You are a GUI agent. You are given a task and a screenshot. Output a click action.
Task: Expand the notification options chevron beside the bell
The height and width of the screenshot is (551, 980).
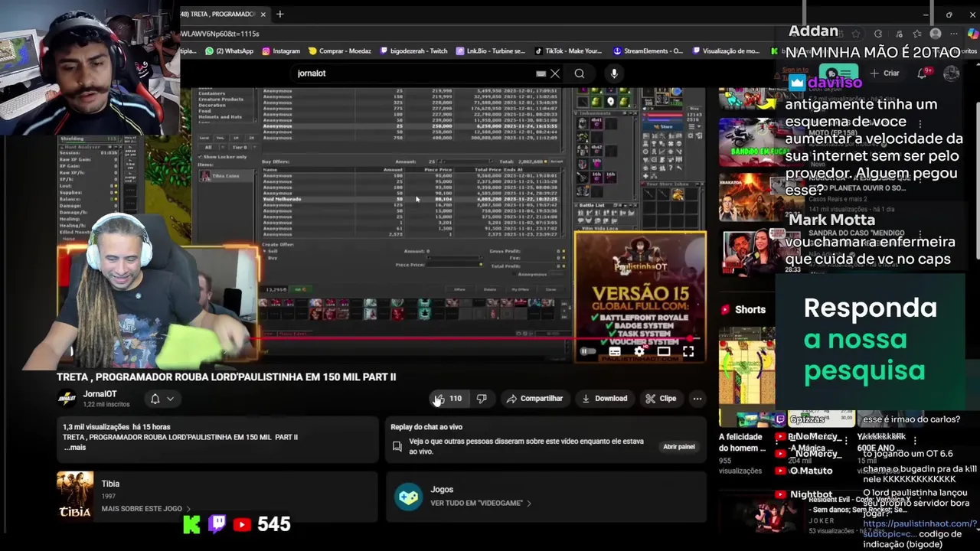(x=170, y=399)
